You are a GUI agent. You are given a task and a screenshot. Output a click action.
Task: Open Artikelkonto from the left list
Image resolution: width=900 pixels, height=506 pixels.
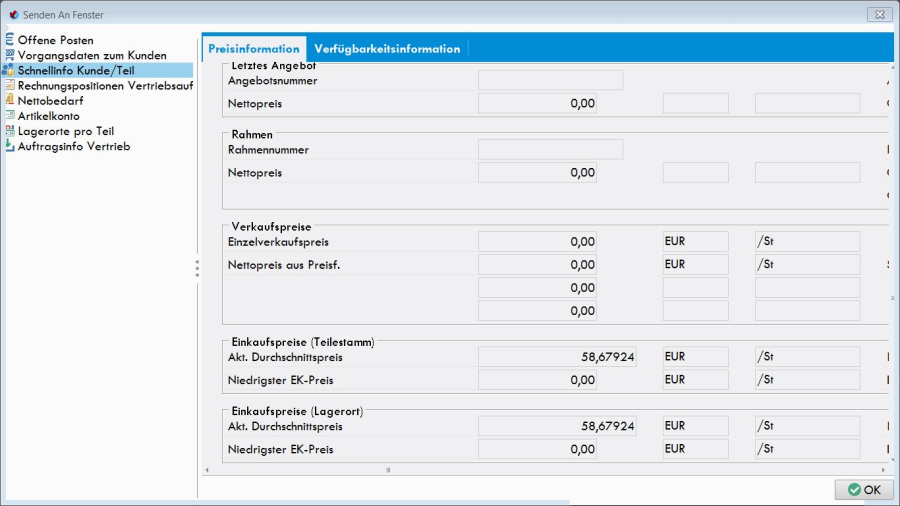(x=49, y=116)
